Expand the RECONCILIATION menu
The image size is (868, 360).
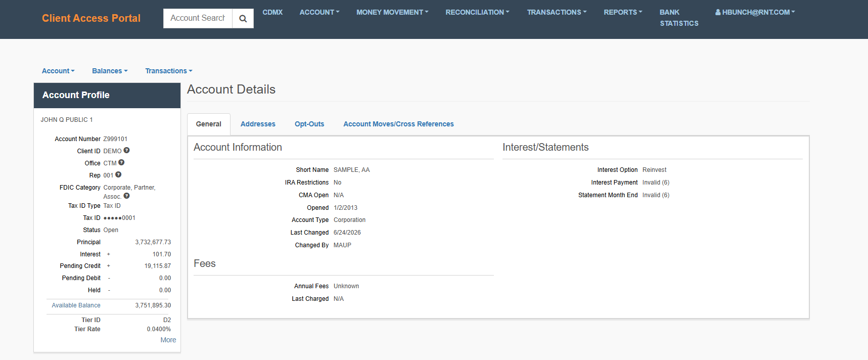coord(477,12)
